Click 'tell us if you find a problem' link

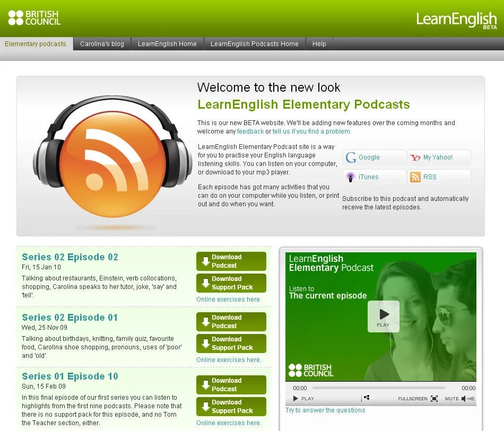pos(311,131)
